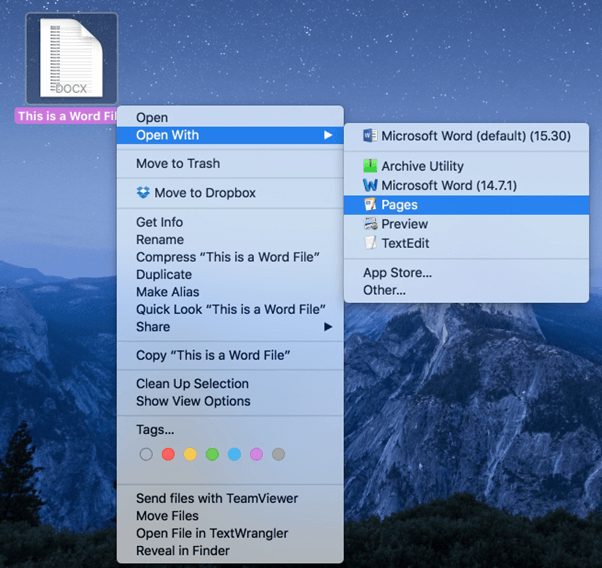Select Clean Up Selection
Screen dimensions: 602x568
(230, 384)
